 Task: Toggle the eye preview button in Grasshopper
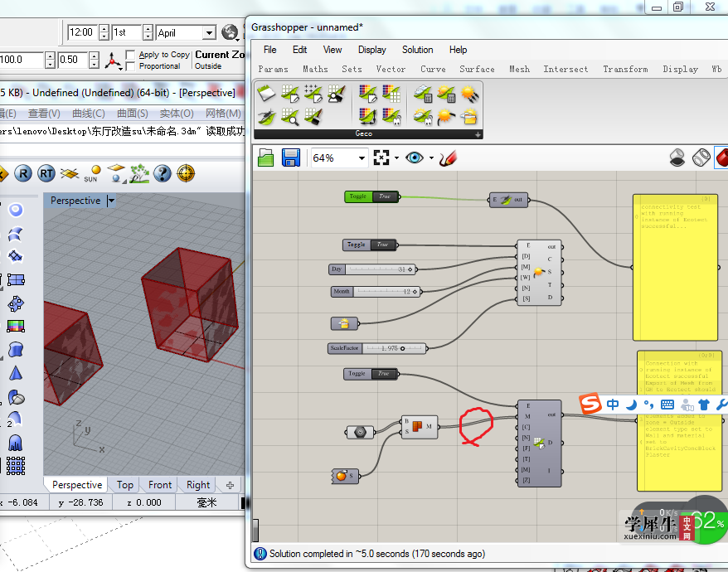(x=414, y=158)
